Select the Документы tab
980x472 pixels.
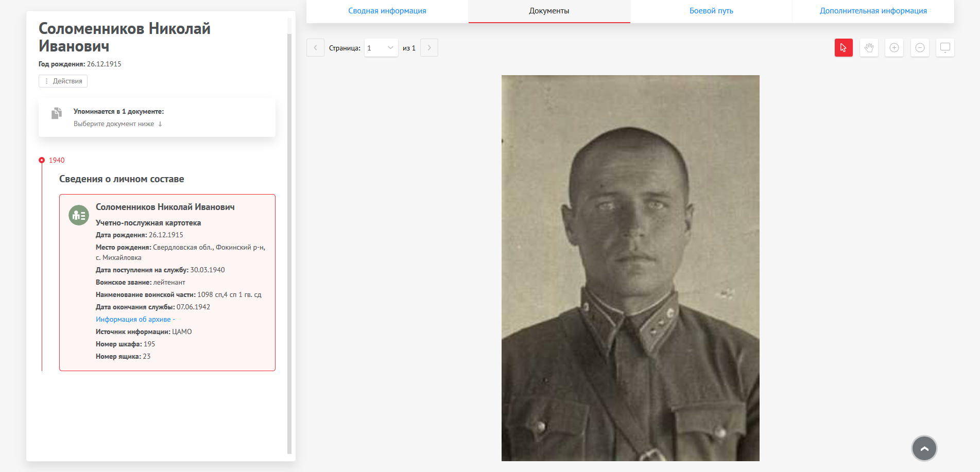coord(549,11)
